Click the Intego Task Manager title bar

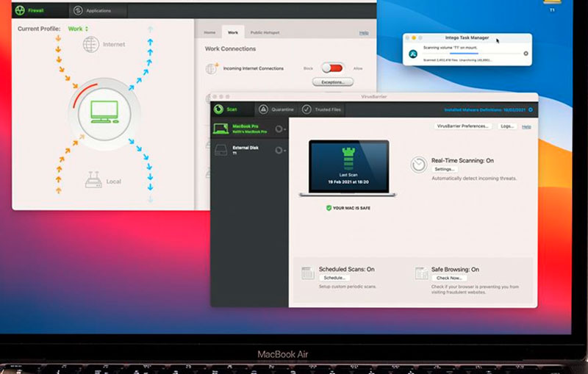(467, 37)
